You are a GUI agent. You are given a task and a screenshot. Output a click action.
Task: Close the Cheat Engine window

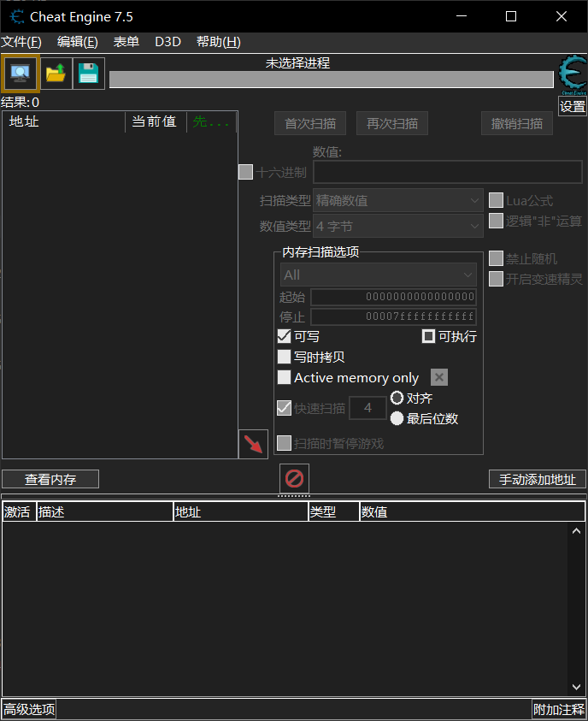(x=562, y=16)
